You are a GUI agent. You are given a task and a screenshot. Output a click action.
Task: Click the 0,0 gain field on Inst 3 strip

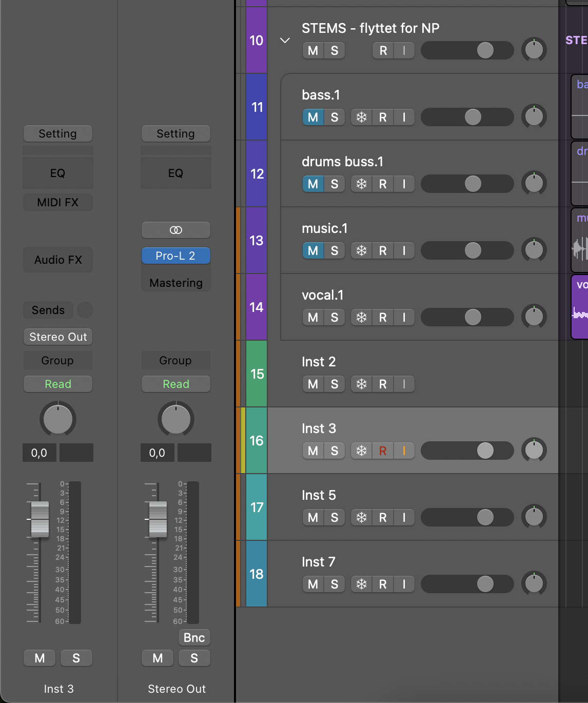40,453
